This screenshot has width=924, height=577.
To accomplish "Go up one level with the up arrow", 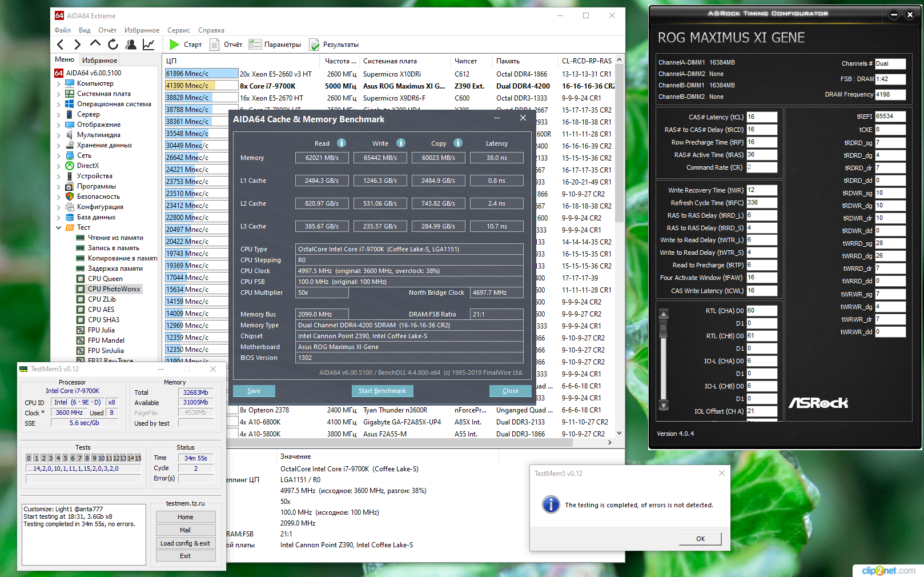I will [95, 43].
